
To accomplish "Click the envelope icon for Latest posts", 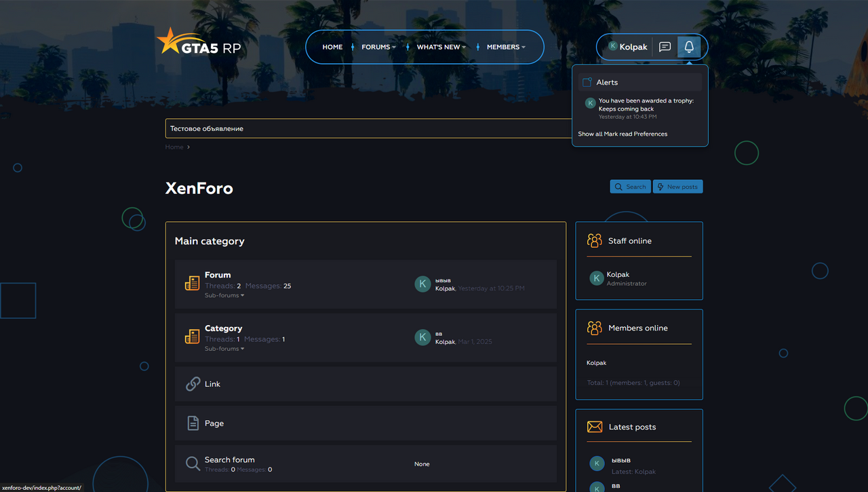I will point(594,427).
